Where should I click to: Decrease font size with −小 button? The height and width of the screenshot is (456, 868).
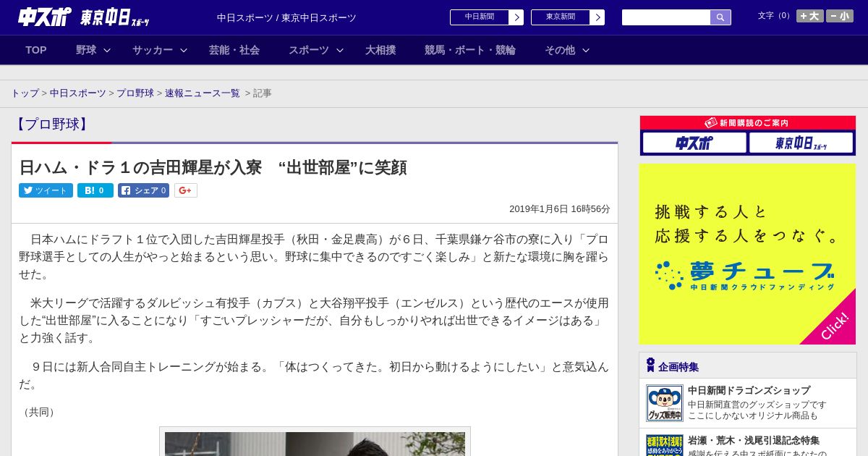pyautogui.click(x=840, y=16)
